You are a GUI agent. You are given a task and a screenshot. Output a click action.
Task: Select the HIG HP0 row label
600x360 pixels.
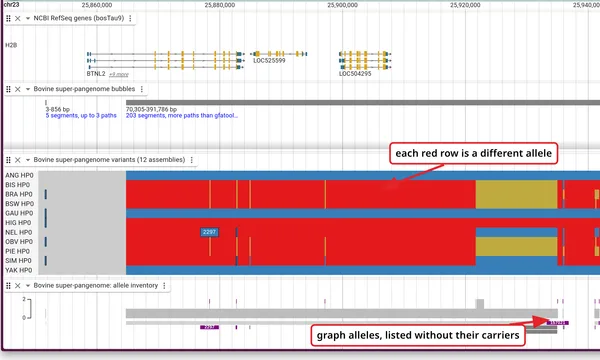pyautogui.click(x=18, y=223)
